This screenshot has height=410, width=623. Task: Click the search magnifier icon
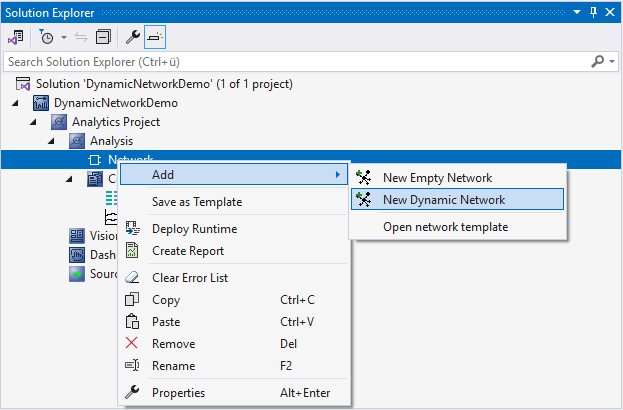(598, 62)
